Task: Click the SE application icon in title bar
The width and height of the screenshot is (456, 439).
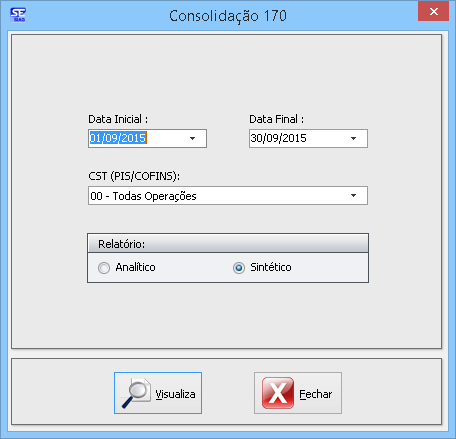Action: tap(18, 15)
